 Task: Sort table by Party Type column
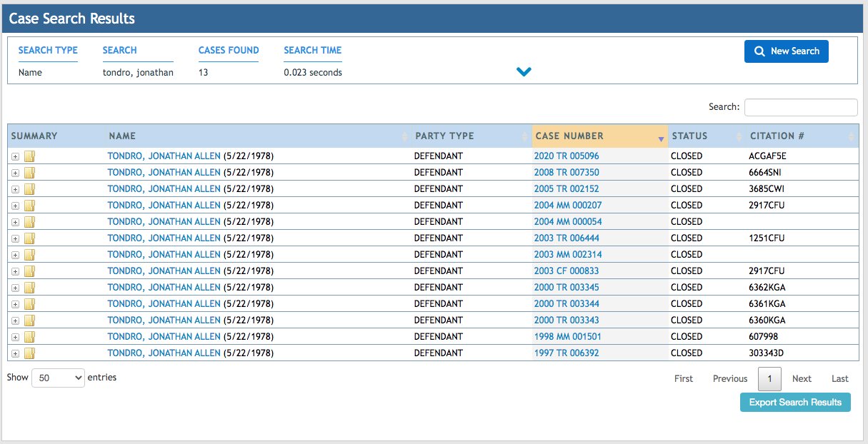(x=472, y=136)
